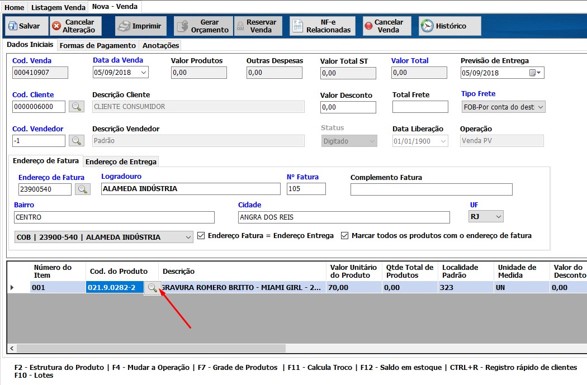The height and width of the screenshot is (385, 587).
Task: Click the Descrição Vendedor field
Action: click(198, 141)
